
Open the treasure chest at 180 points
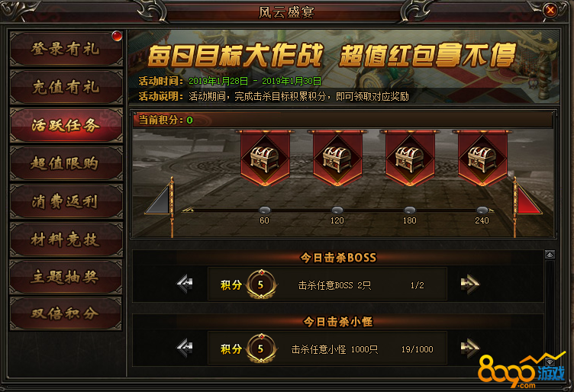point(410,159)
